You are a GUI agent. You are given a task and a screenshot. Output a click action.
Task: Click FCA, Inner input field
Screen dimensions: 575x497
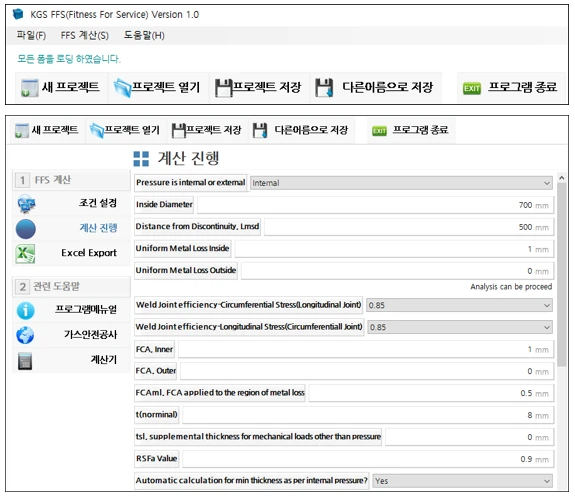tap(366, 350)
